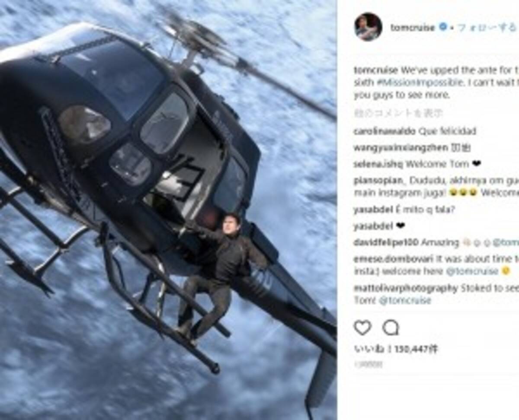Click the フォローする follow button
This screenshot has height=420, width=519.
tap(487, 27)
